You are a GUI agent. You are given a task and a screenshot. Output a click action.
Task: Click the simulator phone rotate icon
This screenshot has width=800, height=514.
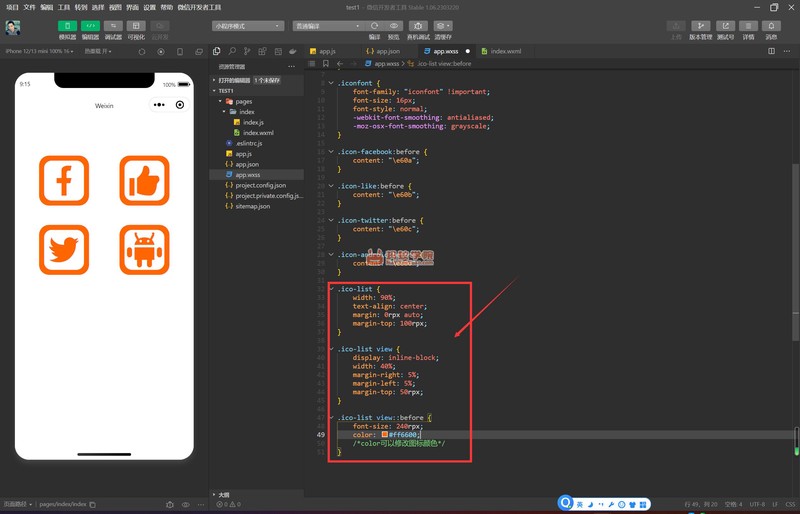point(180,52)
